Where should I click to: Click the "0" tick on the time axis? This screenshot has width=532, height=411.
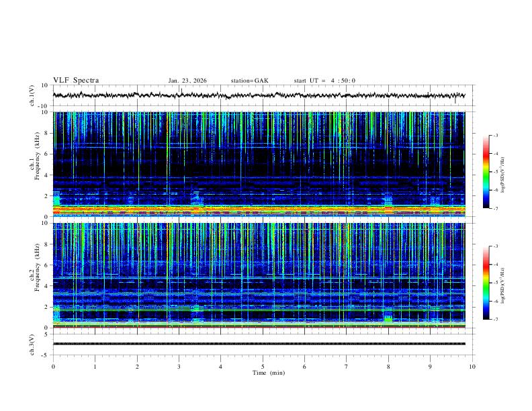(53, 367)
